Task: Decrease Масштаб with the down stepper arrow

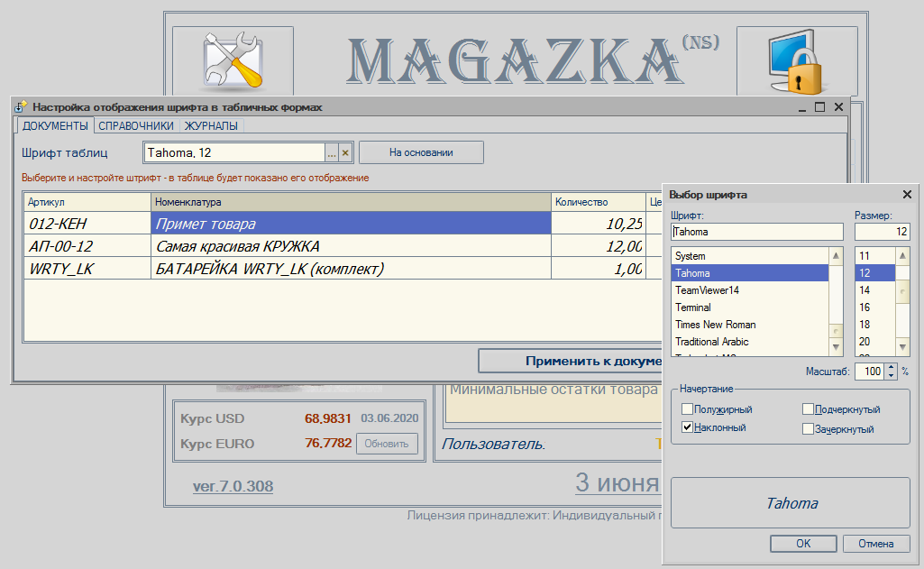Action: pos(891,375)
